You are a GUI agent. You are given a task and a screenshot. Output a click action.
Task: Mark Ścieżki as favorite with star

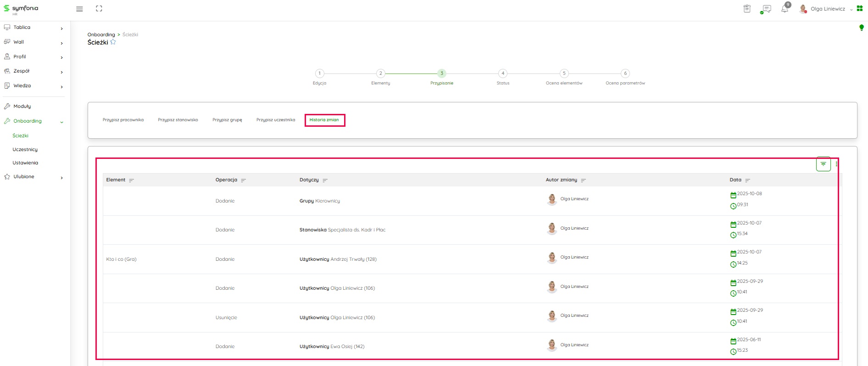[113, 42]
